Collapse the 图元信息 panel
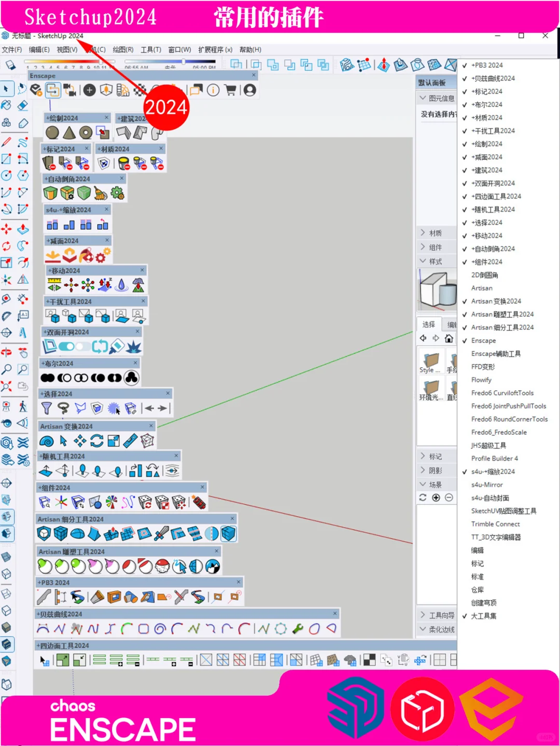 point(423,98)
